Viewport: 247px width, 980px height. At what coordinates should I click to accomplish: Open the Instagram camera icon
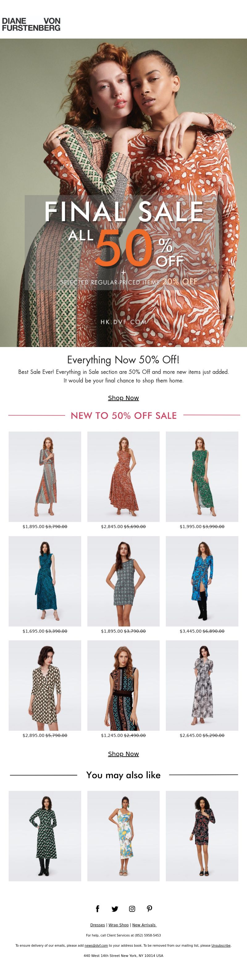coord(132,908)
